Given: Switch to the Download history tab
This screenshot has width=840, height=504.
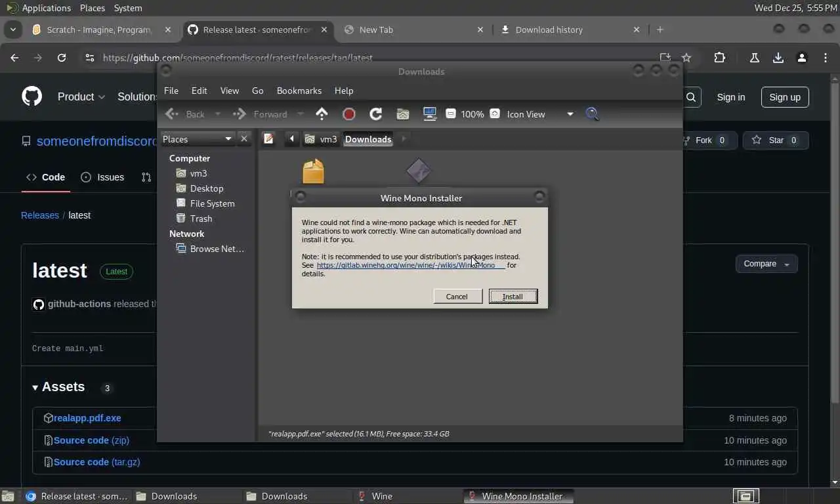Looking at the screenshot, I should [570, 30].
